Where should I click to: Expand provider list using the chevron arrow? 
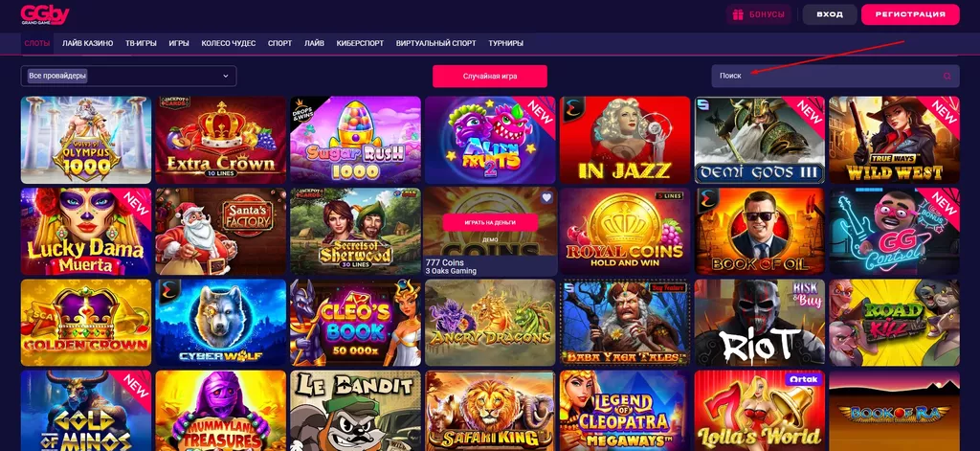click(226, 76)
